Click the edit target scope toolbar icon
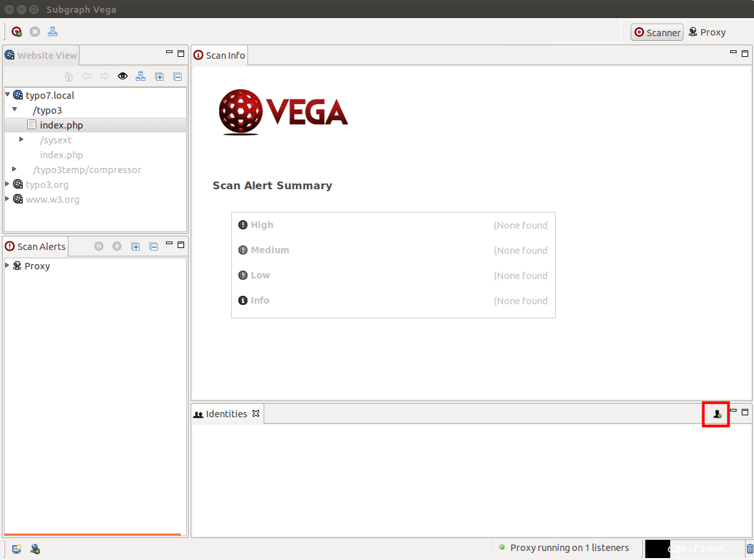 pyautogui.click(x=52, y=32)
